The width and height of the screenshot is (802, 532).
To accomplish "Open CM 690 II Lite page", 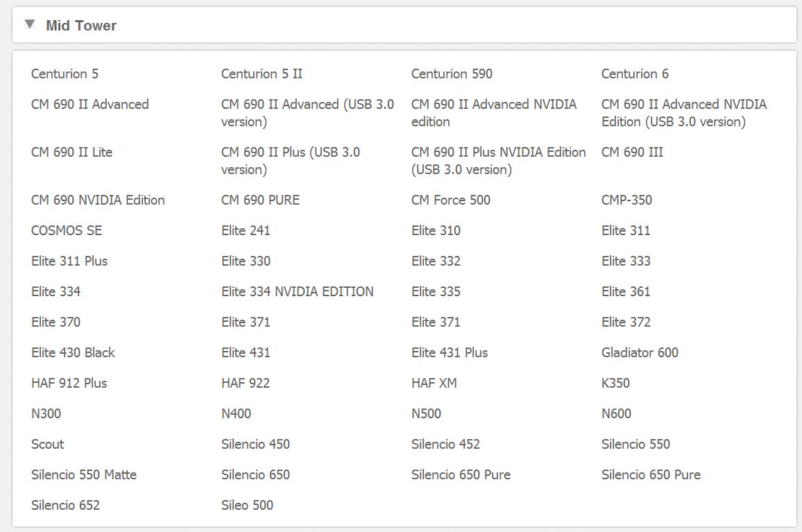I will [x=71, y=152].
